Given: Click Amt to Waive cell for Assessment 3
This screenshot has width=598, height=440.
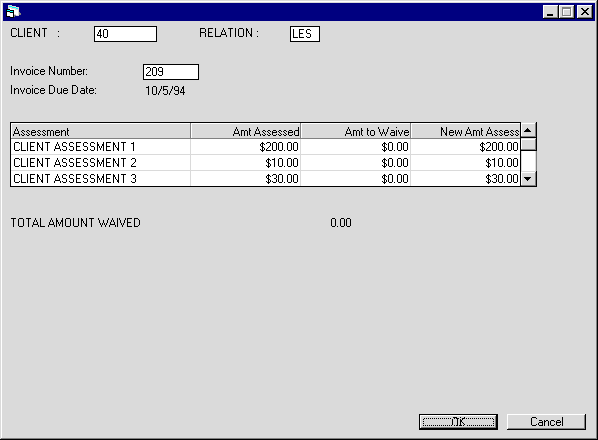Looking at the screenshot, I should coord(356,178).
